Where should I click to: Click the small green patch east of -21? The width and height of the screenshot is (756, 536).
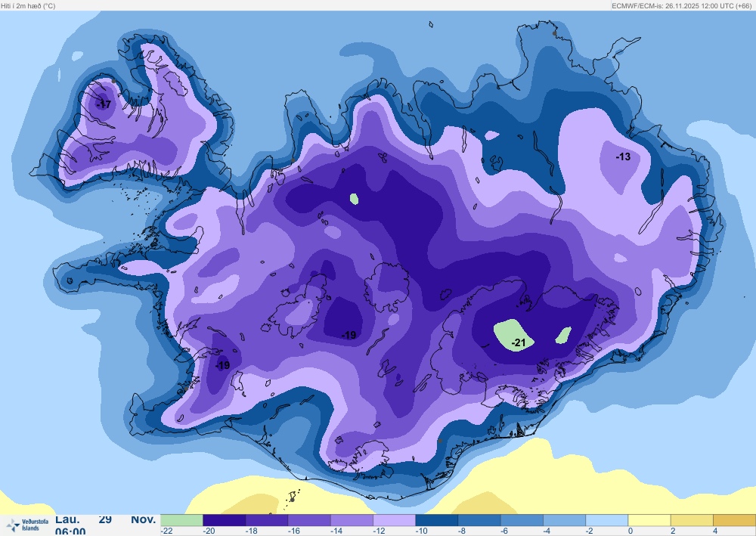tap(563, 336)
